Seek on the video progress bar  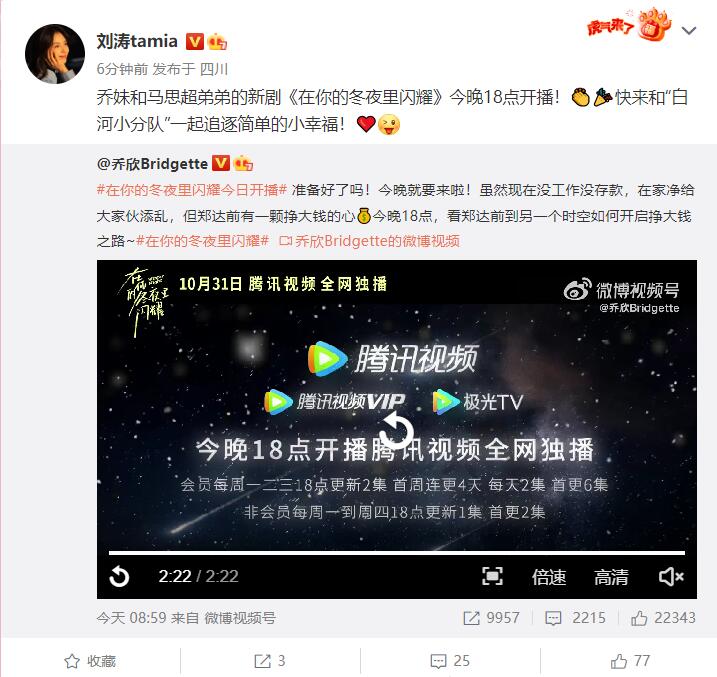tap(396, 553)
